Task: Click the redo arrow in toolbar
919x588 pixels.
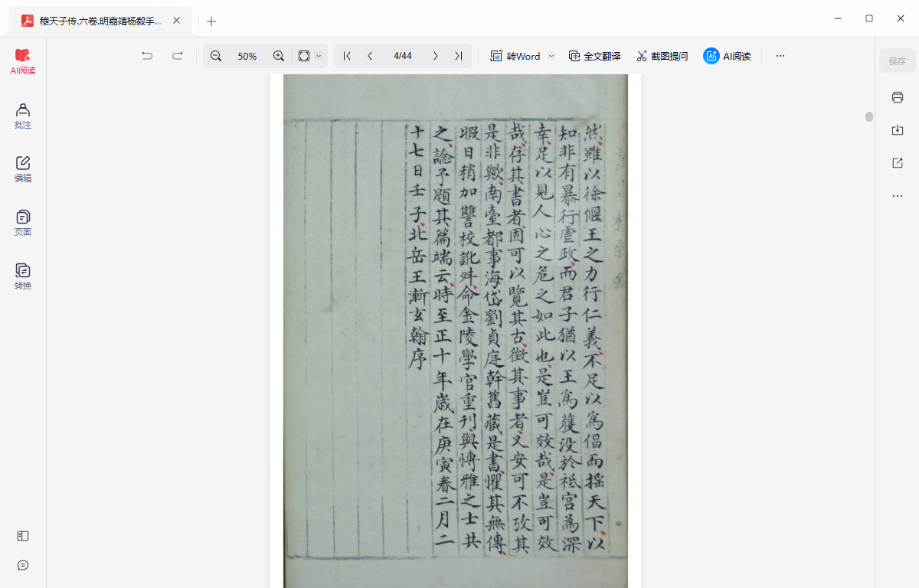Action: [x=178, y=56]
